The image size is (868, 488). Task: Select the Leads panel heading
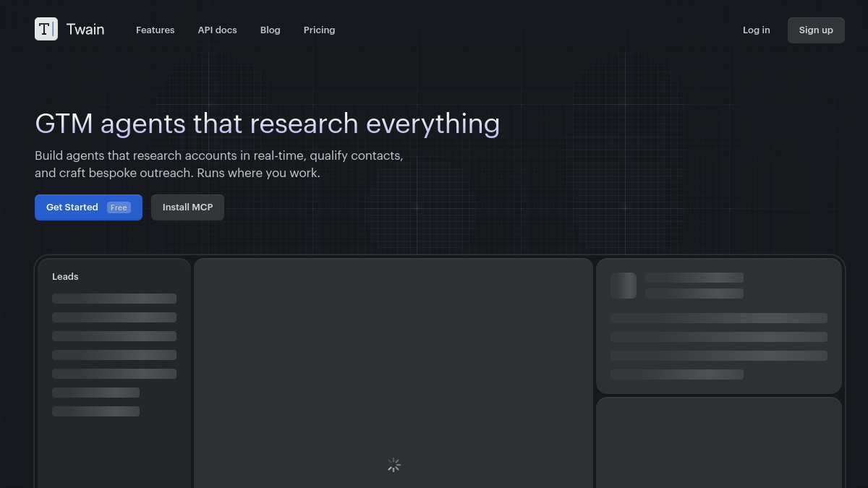click(65, 276)
